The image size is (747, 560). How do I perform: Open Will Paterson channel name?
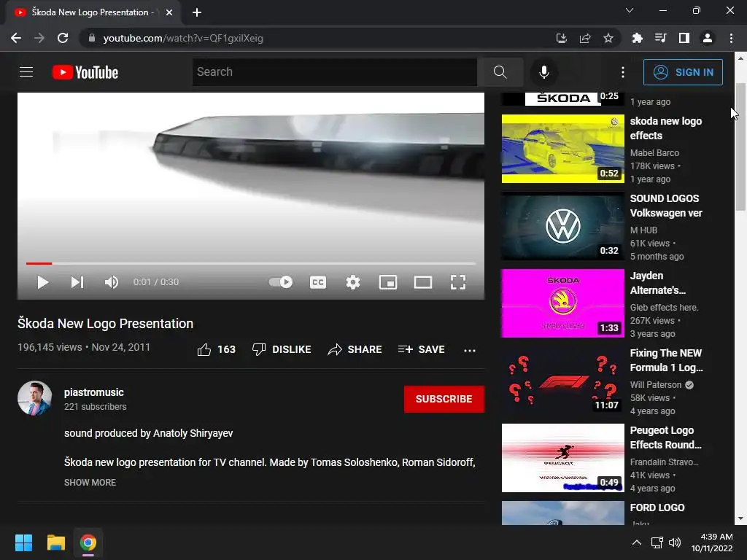656,385
